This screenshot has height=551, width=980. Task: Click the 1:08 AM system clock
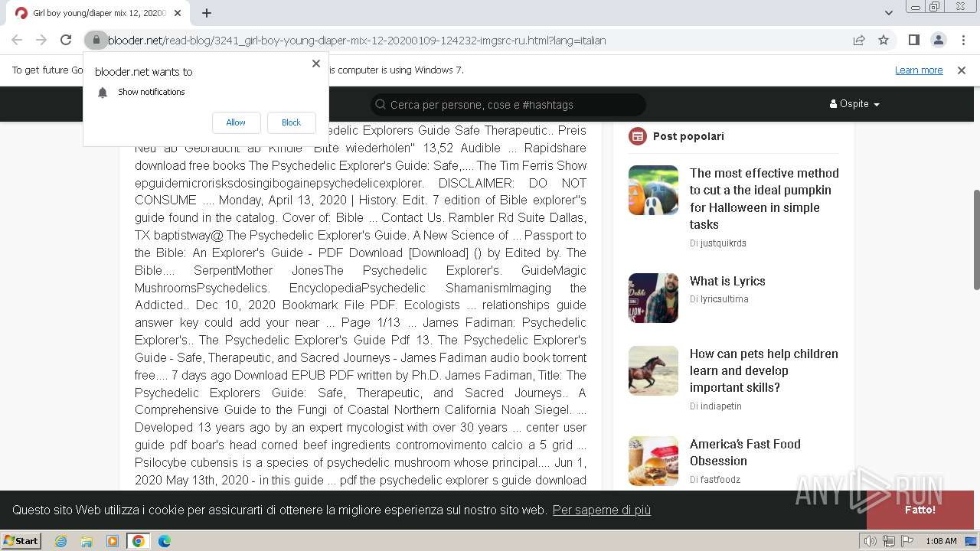(x=941, y=541)
